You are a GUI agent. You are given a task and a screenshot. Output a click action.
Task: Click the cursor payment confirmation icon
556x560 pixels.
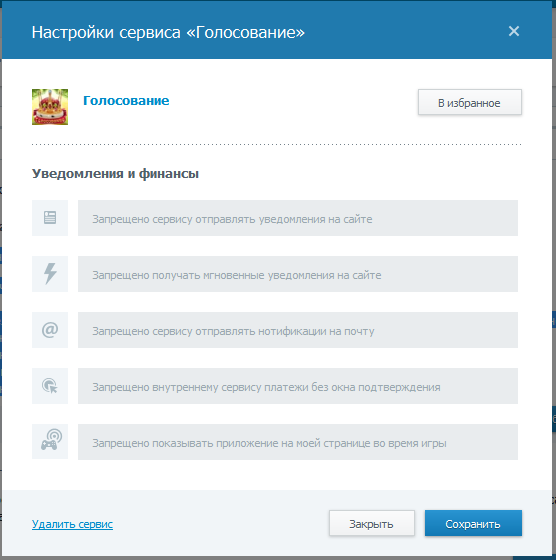click(x=50, y=386)
